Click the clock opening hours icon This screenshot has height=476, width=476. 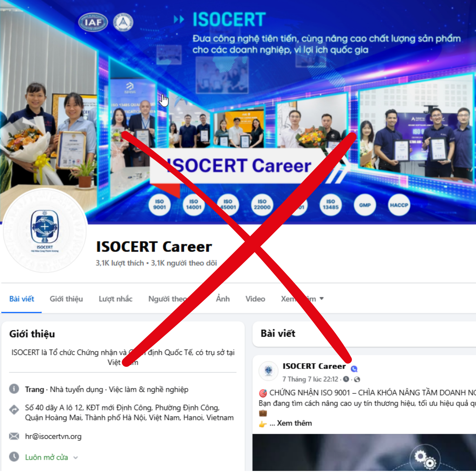tap(14, 457)
